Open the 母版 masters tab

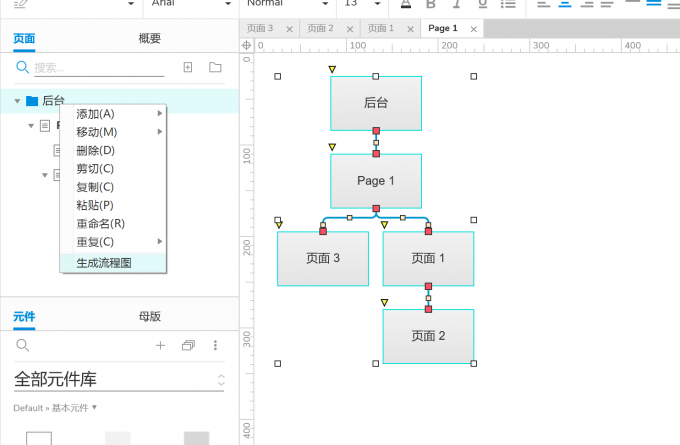[x=150, y=317]
